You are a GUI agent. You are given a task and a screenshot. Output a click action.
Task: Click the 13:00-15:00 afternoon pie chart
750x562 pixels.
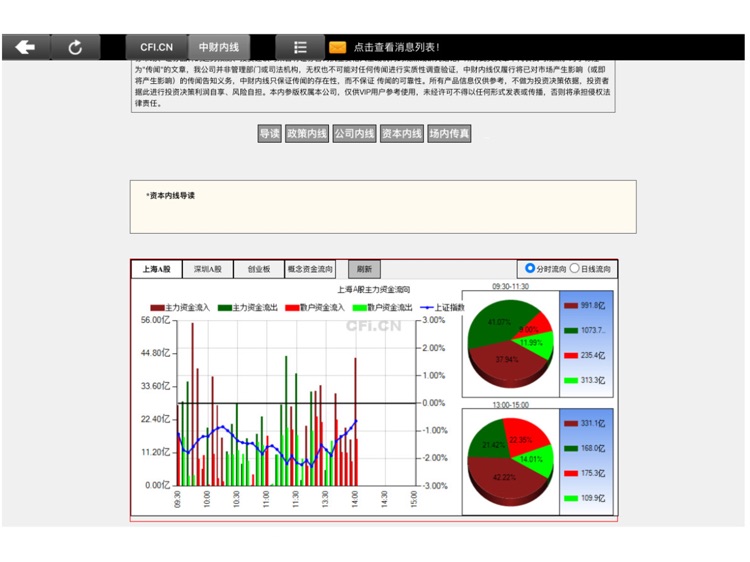click(x=510, y=462)
